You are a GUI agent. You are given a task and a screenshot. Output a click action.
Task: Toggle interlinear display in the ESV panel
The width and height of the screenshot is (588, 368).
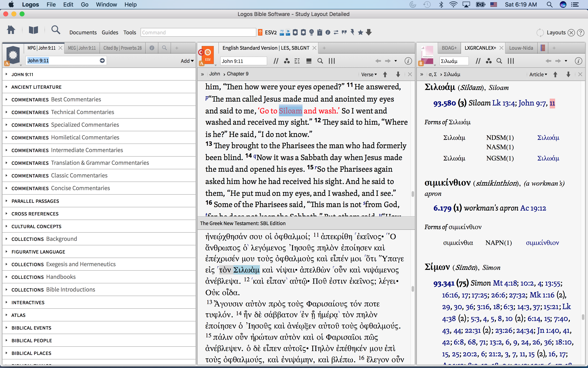(x=297, y=61)
